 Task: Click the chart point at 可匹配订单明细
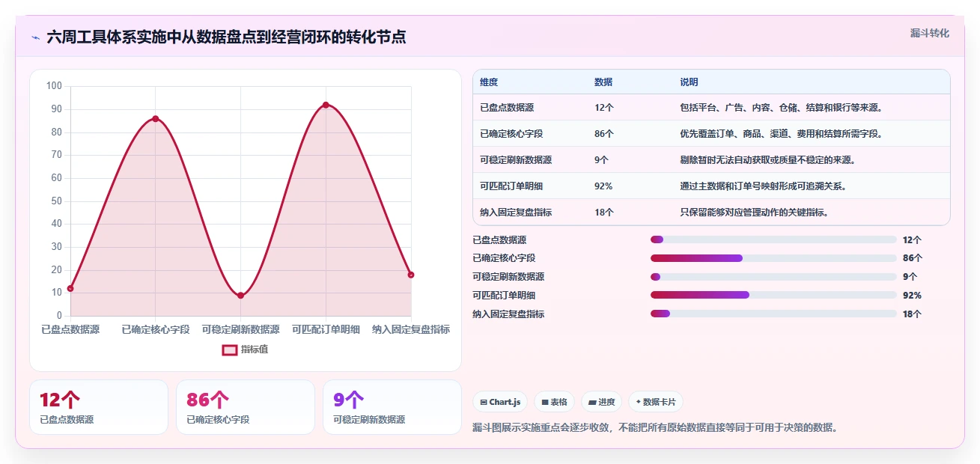(326, 105)
